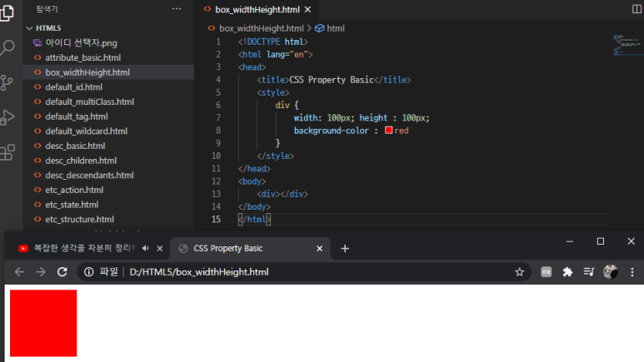Image resolution: width=644 pixels, height=362 pixels.
Task: Open the browser Extensions puzzle menu
Action: click(x=567, y=271)
